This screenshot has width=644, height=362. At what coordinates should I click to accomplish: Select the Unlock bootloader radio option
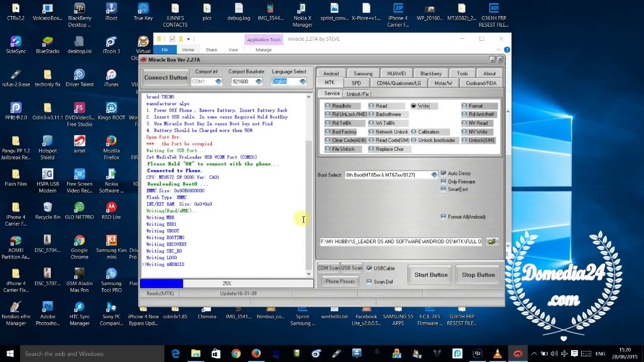tap(433, 141)
